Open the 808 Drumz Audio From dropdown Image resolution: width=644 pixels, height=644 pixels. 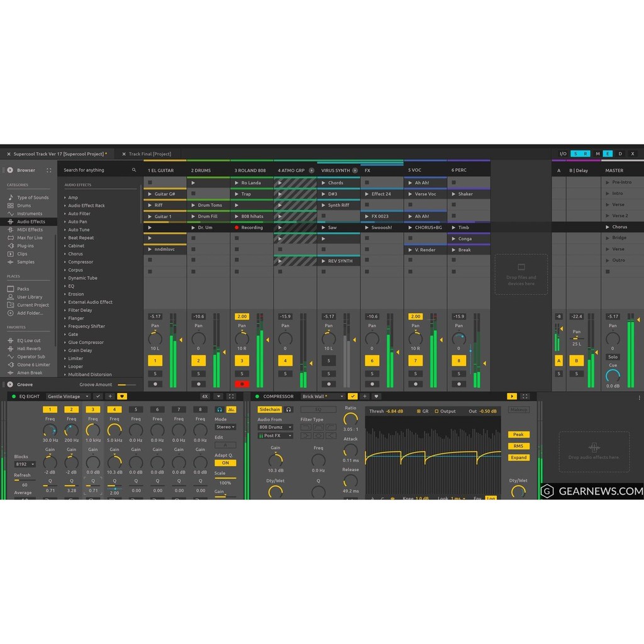click(275, 427)
